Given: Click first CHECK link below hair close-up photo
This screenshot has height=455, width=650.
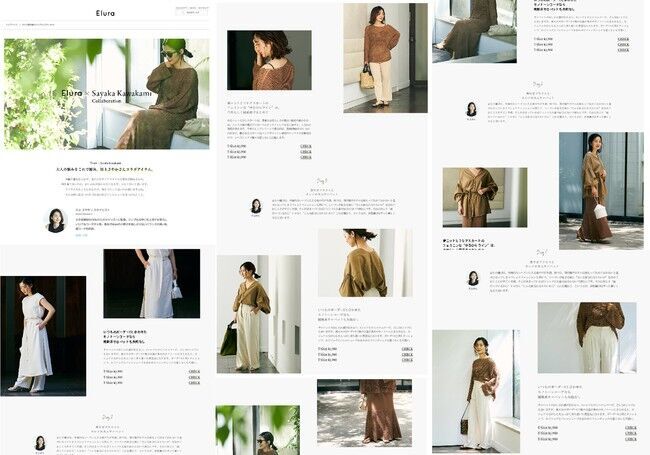Looking at the screenshot, I should pyautogui.click(x=306, y=146).
